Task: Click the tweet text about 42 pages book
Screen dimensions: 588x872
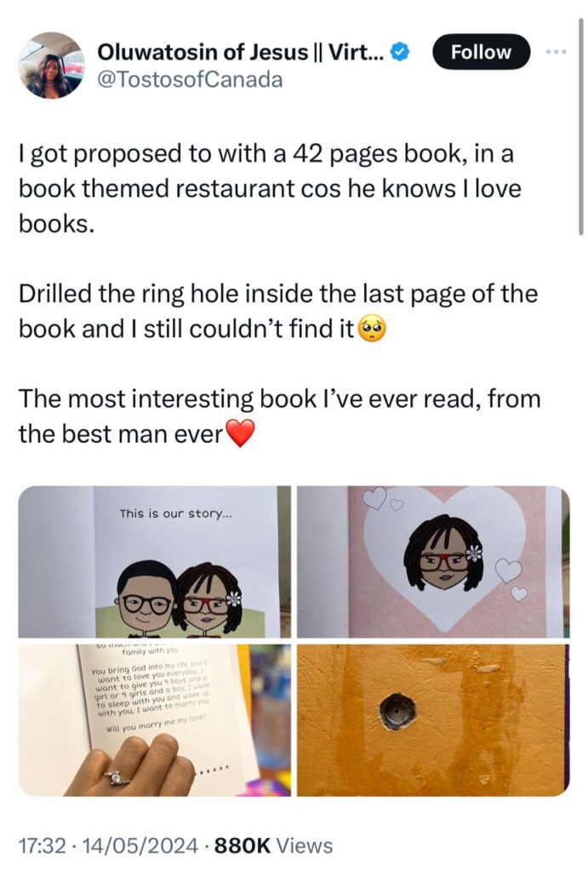Action: [270, 188]
